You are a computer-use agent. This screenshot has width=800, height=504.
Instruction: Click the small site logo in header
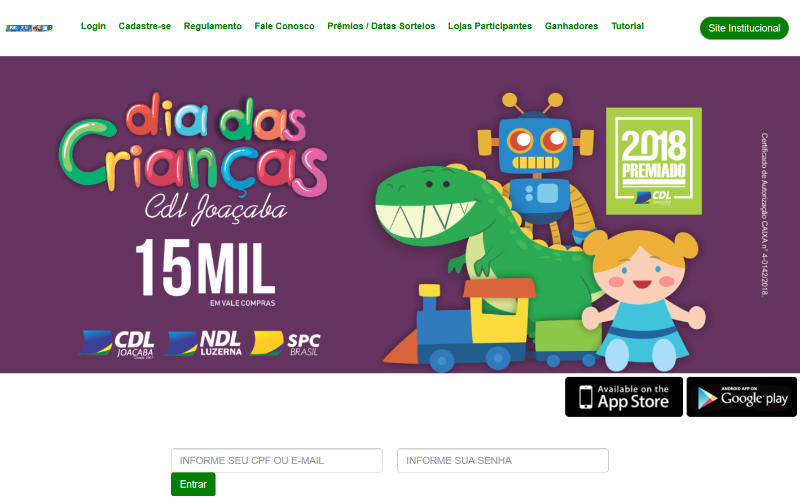click(x=29, y=28)
